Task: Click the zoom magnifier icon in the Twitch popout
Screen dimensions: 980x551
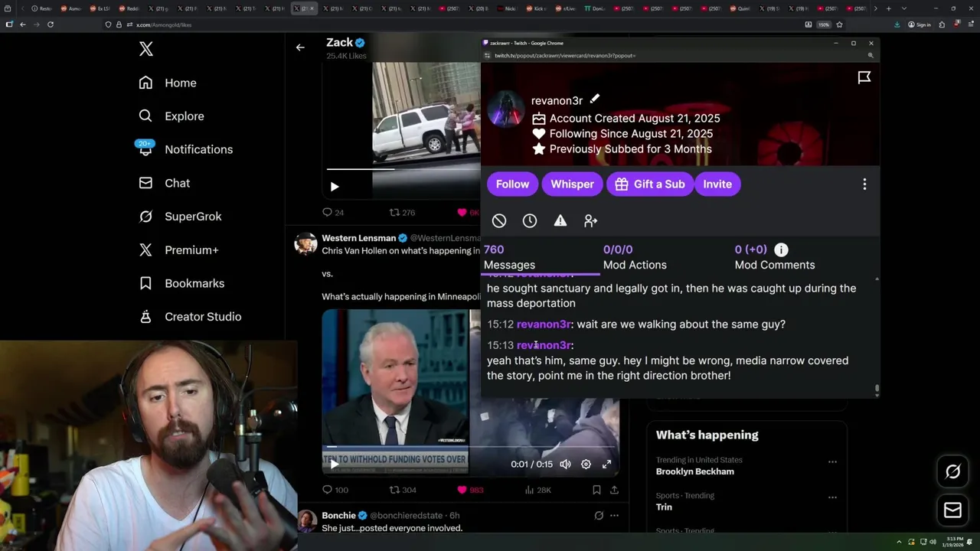Action: pos(871,55)
